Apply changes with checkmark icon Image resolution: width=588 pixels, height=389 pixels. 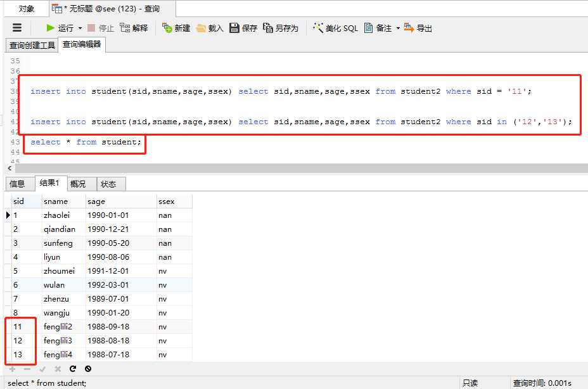click(x=42, y=369)
